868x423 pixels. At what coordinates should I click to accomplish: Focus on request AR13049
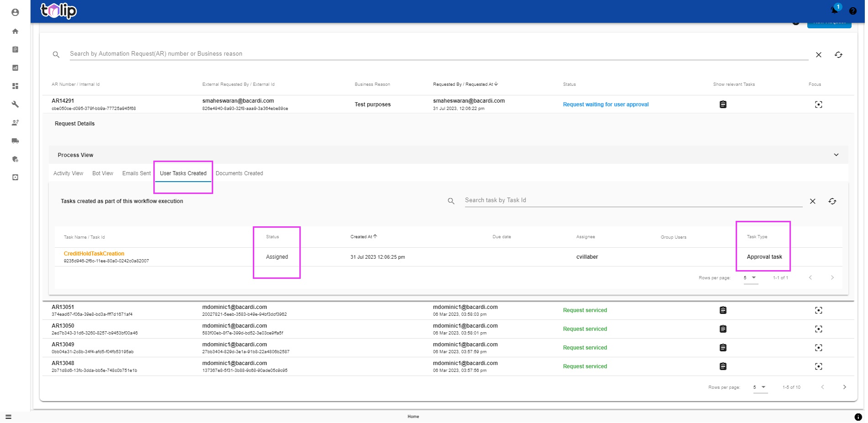(x=819, y=348)
